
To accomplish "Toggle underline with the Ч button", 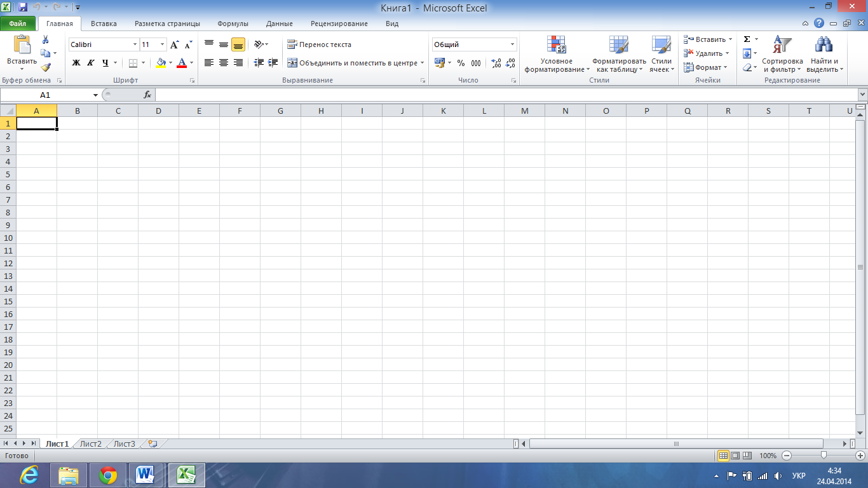I will coord(105,63).
